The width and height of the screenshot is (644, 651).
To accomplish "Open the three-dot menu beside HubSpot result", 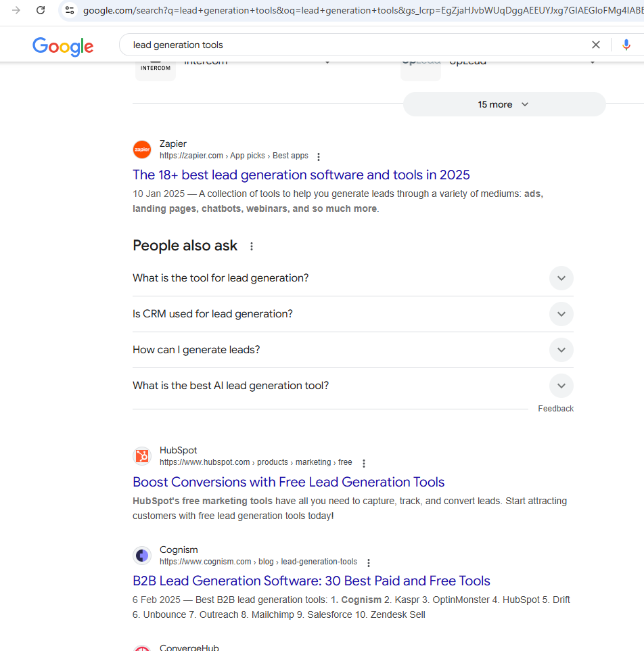I will [364, 464].
